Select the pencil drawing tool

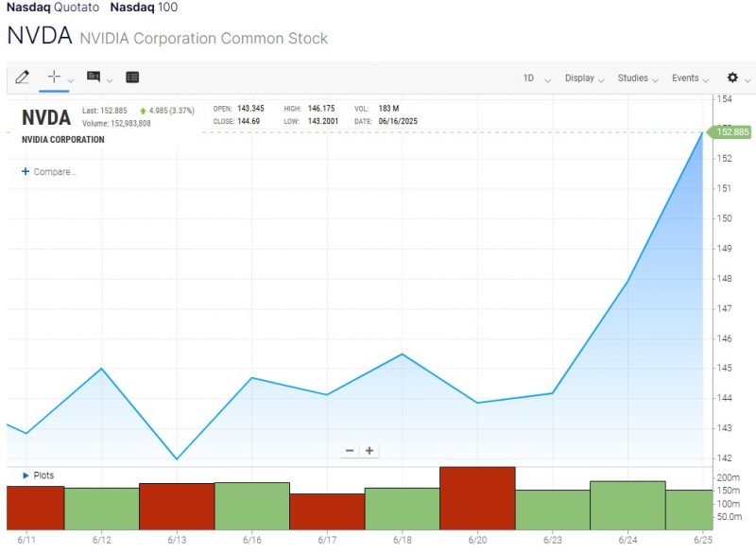(23, 78)
